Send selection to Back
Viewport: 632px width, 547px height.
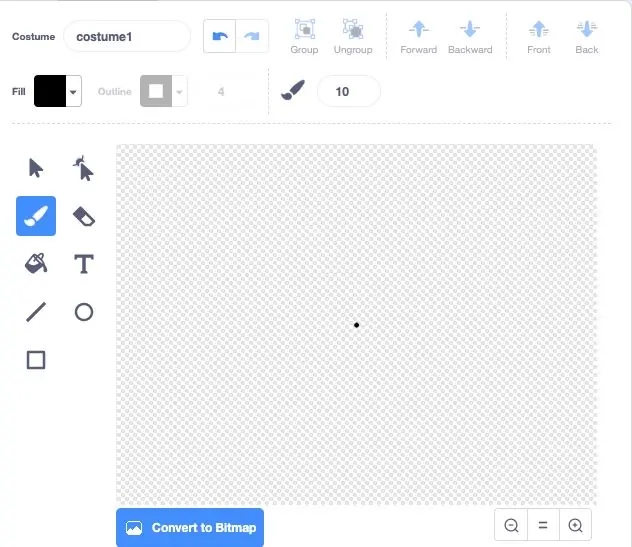point(586,36)
